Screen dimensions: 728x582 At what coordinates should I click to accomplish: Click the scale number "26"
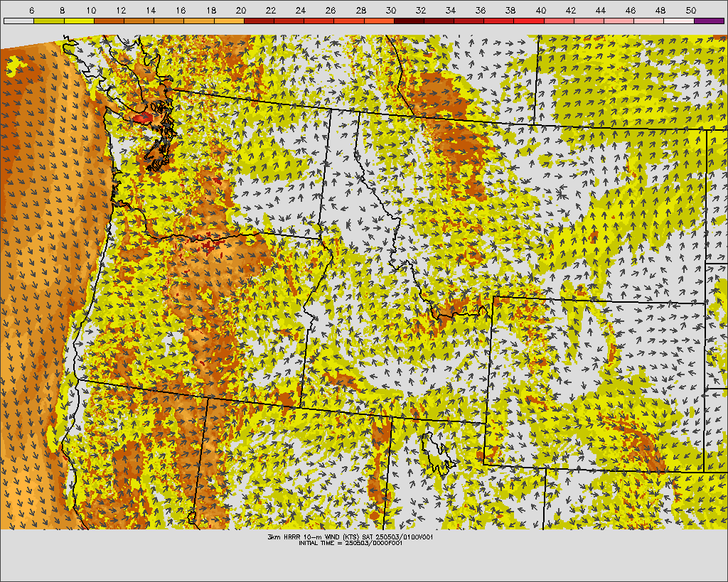(x=331, y=11)
